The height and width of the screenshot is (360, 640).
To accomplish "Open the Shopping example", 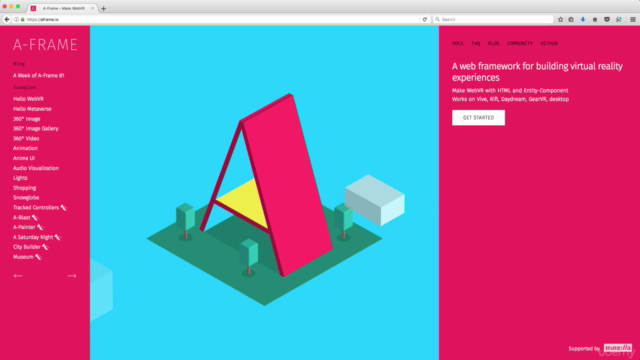I will pos(24,188).
